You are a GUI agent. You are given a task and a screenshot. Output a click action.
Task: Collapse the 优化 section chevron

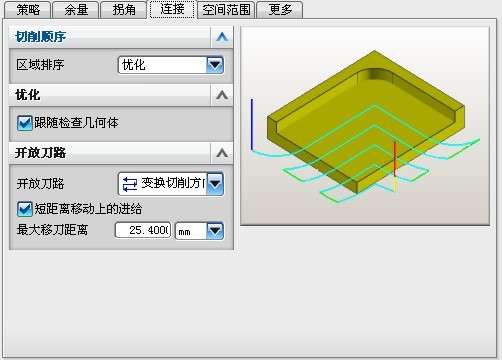[x=222, y=95]
